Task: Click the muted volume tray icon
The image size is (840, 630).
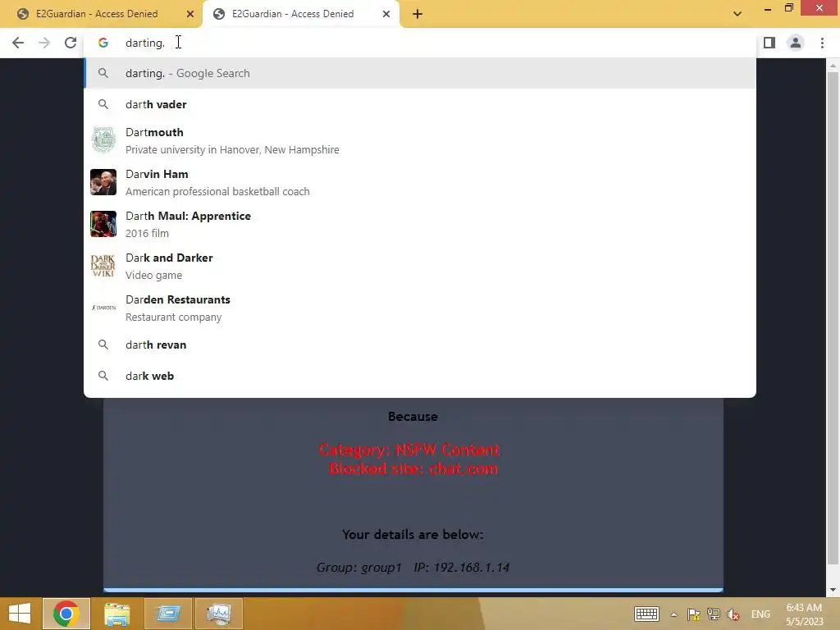Action: tap(734, 614)
